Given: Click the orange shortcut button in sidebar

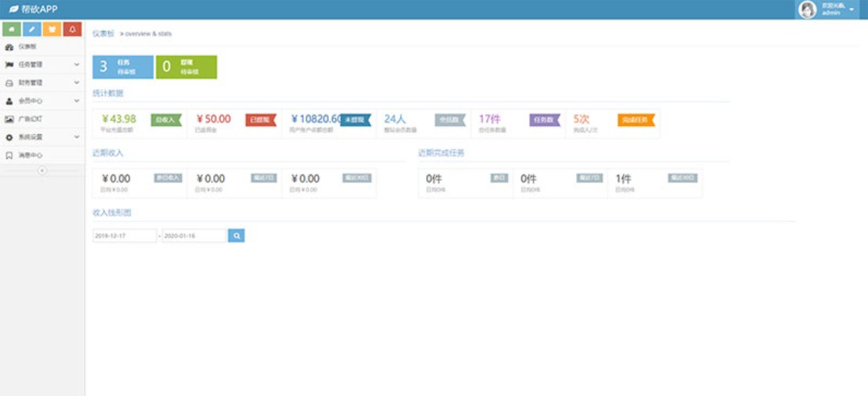Looking at the screenshot, I should [x=52, y=29].
